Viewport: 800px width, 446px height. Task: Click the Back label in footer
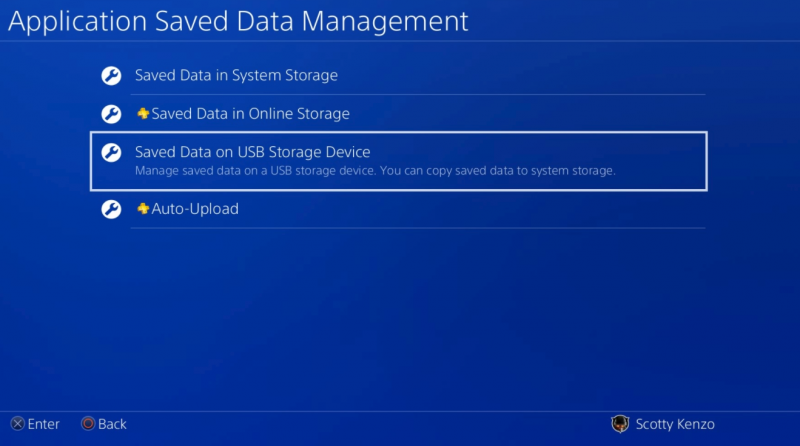(112, 424)
